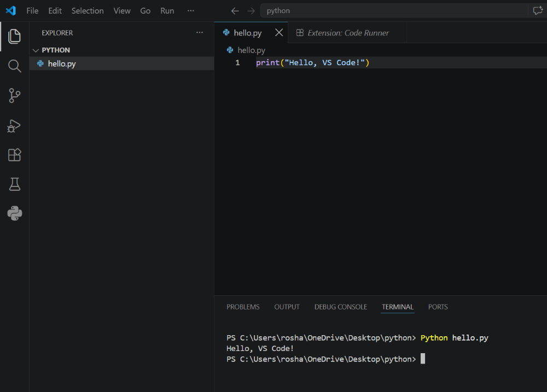Viewport: 547px width, 392px height.
Task: Show more menu bar items ellipsis
Action: pyautogui.click(x=190, y=11)
